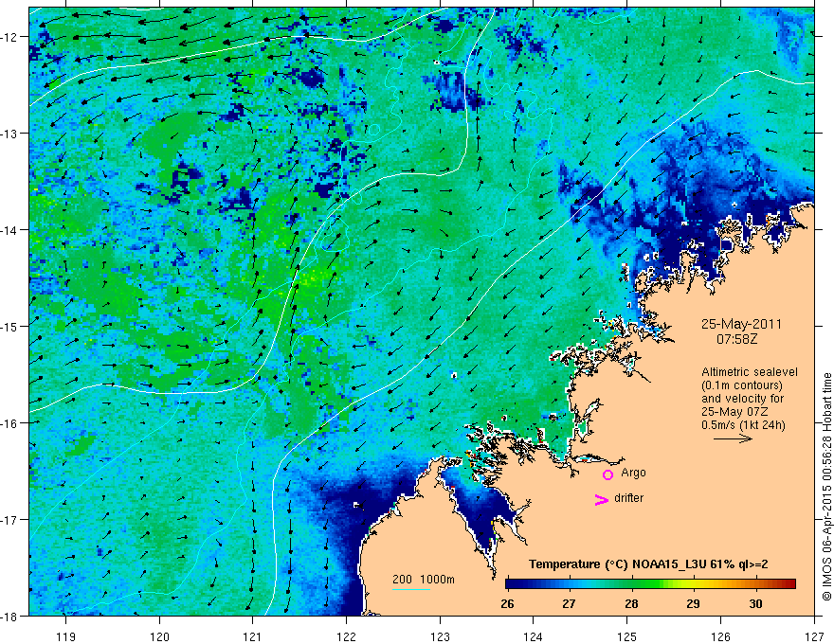Click the magenta drifter legend symbol
The width and height of the screenshot is (834, 644).
pyautogui.click(x=601, y=499)
